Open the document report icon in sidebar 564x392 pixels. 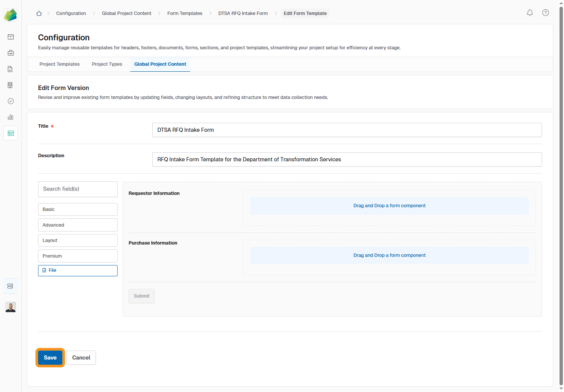[x=10, y=69]
